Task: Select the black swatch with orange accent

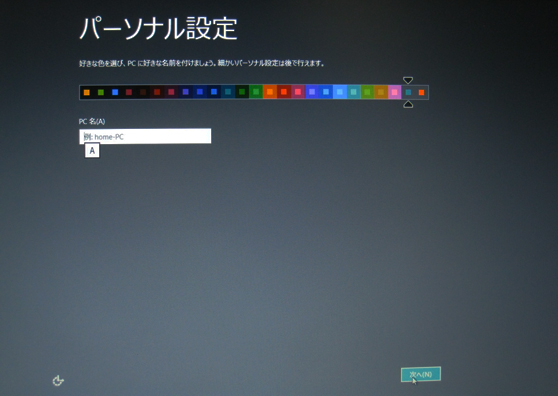Action: 86,93
